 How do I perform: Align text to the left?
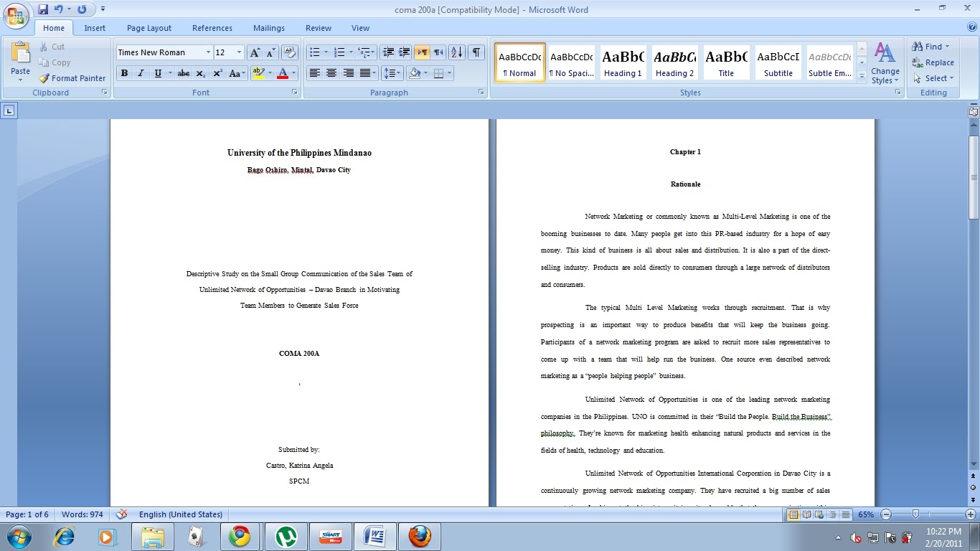(314, 73)
